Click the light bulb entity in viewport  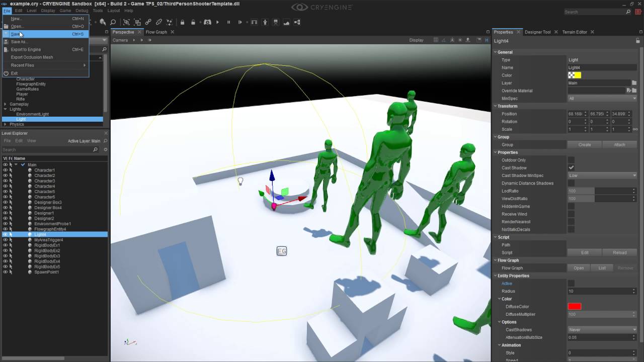pos(240,181)
